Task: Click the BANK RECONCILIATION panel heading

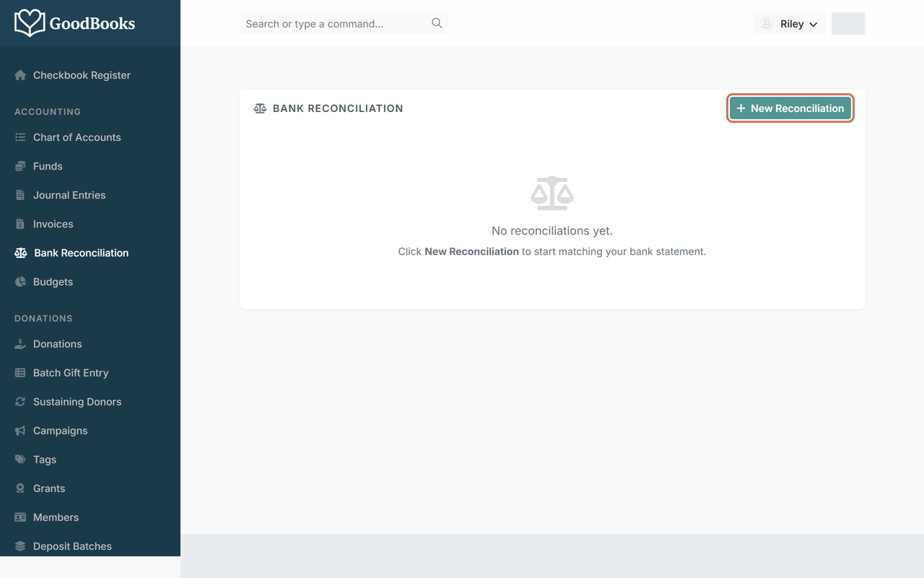Action: [x=338, y=108]
